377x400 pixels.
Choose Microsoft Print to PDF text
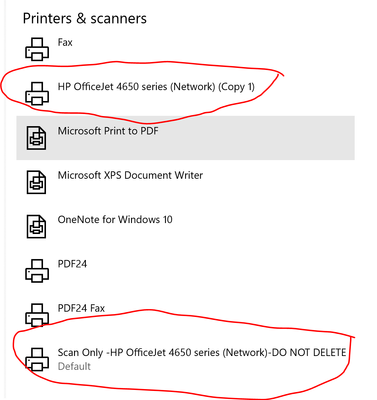108,131
